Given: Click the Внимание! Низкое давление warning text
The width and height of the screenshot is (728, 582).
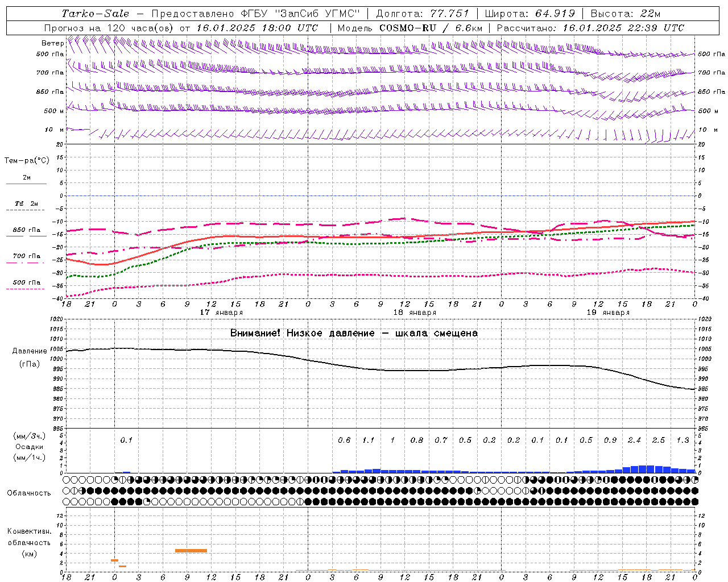Looking at the screenshot, I should 354,333.
